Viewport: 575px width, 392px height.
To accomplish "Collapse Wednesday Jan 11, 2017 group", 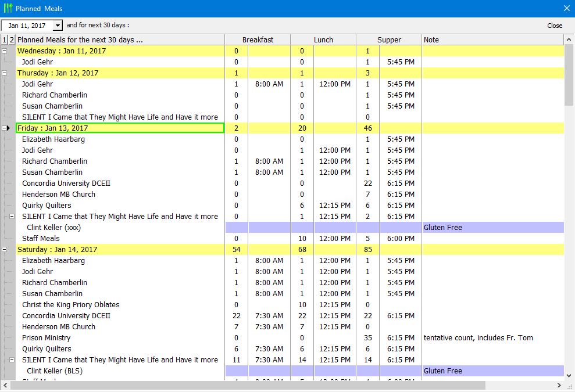I will click(x=5, y=51).
